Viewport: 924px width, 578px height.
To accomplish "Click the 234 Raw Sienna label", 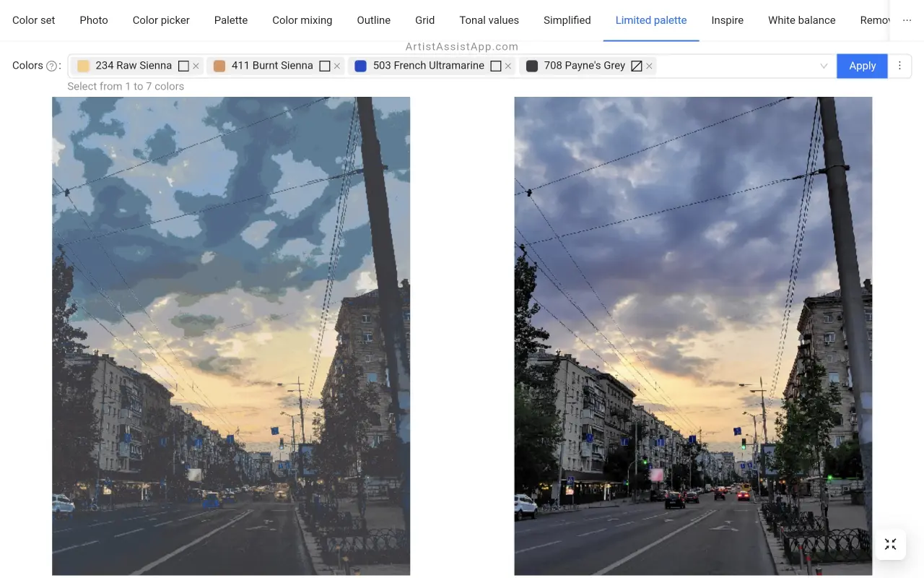I will 134,66.
